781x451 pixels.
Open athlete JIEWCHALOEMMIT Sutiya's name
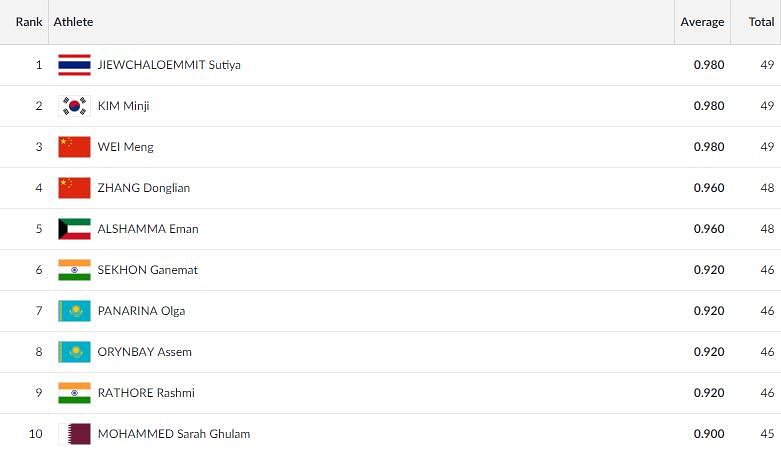click(x=169, y=65)
